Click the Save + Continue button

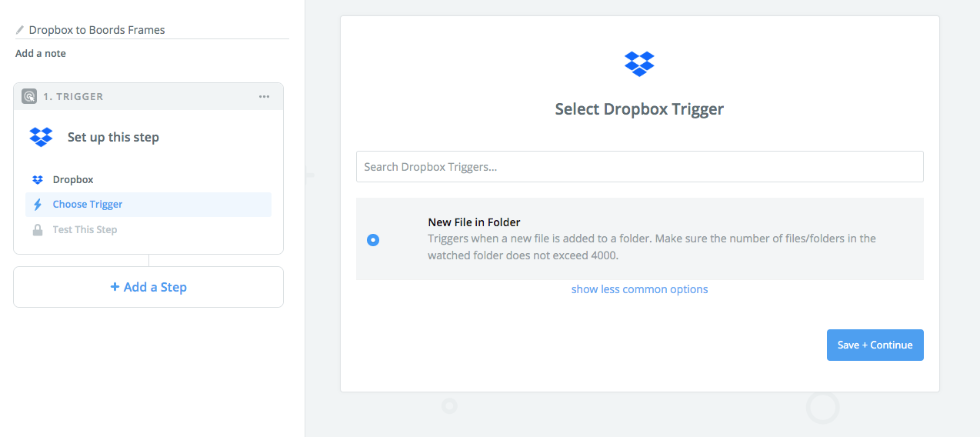[x=875, y=345]
